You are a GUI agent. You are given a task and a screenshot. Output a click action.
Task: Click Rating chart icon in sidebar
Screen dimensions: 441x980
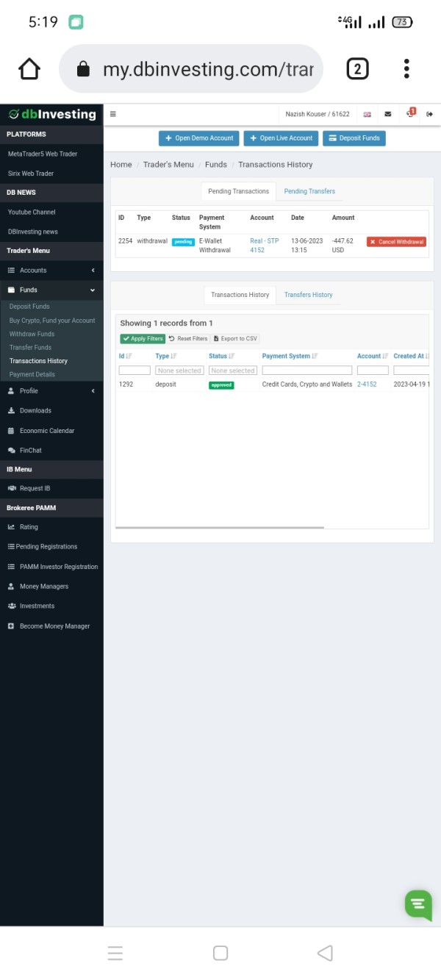pos(11,527)
